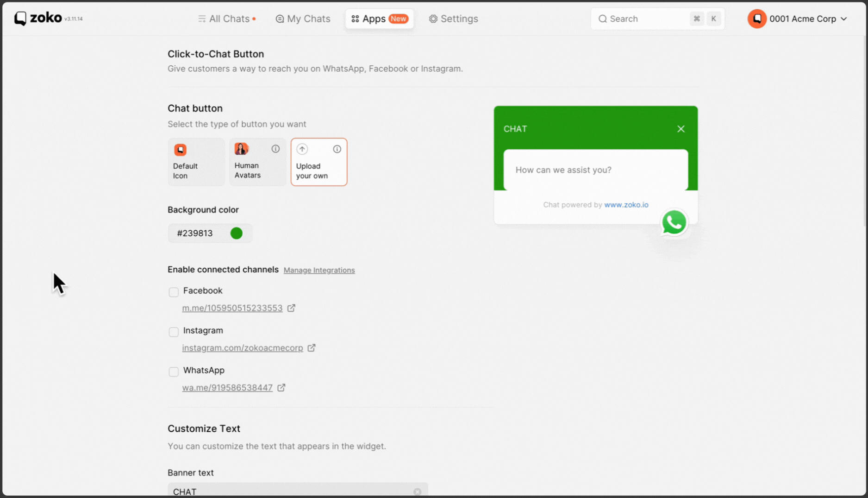Switch to My Chats tab
The height and width of the screenshot is (498, 868).
(303, 19)
